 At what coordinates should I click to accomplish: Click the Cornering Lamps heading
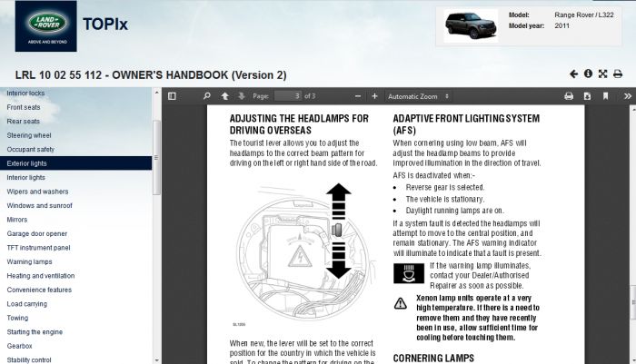pos(433,359)
